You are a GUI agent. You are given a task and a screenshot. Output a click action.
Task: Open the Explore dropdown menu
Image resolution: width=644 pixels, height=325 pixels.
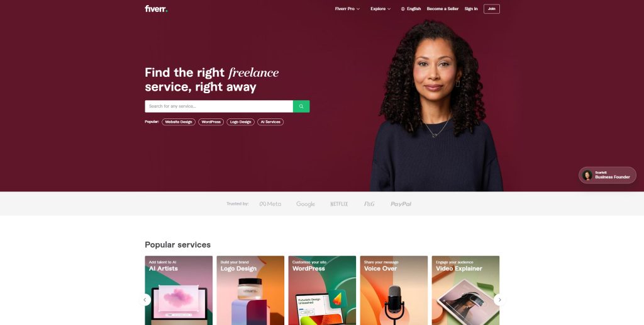(380, 9)
